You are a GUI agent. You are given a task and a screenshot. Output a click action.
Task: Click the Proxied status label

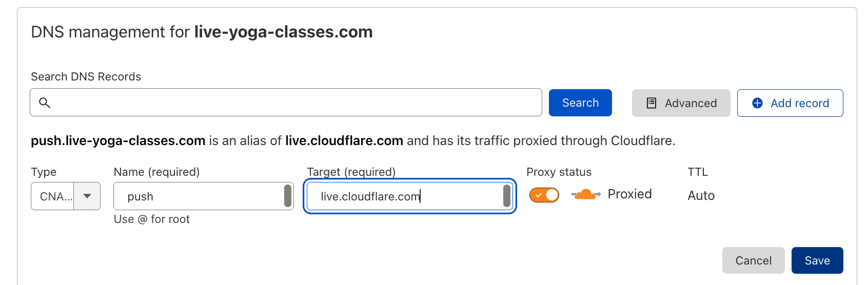pos(629,194)
